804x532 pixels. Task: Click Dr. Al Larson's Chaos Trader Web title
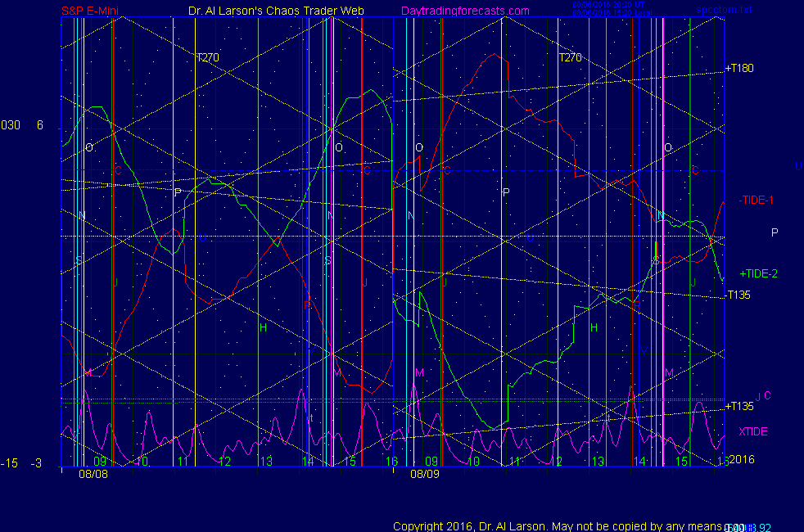pos(269,11)
